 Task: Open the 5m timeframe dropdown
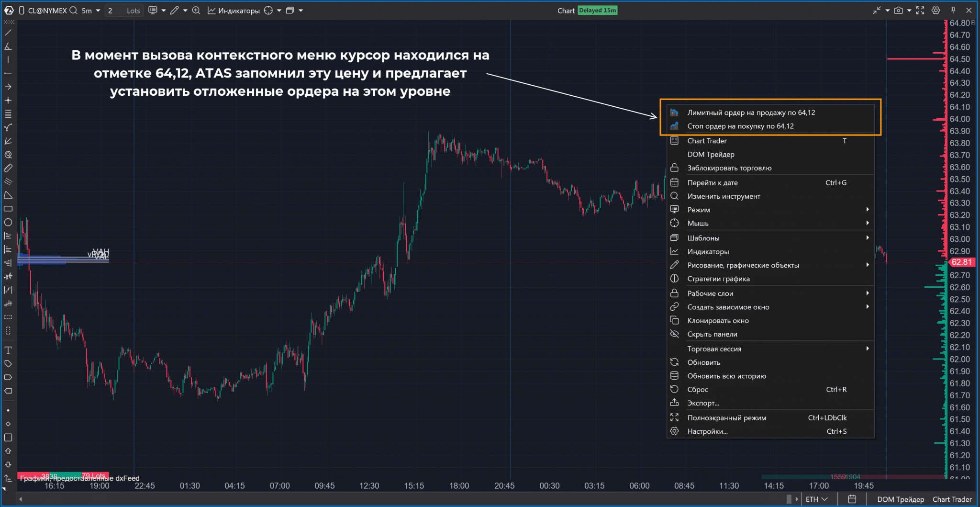tap(91, 11)
